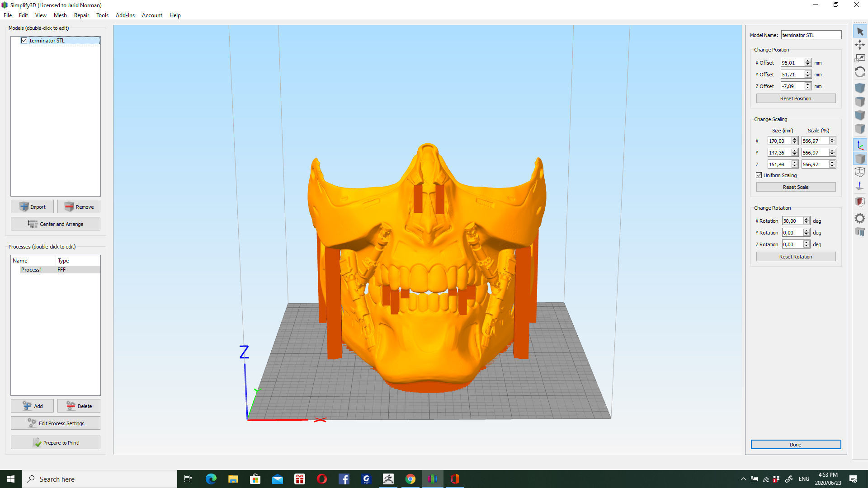Click the Import model button

click(x=32, y=207)
